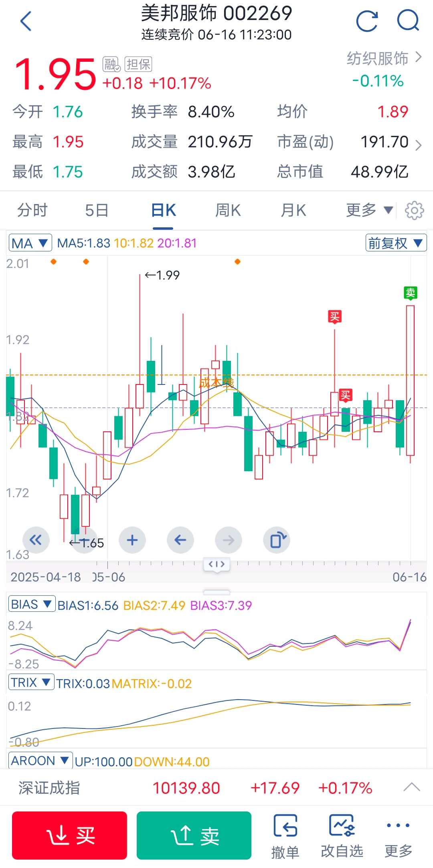Switch to 周K weekly tab
The height and width of the screenshot is (868, 433).
(228, 210)
